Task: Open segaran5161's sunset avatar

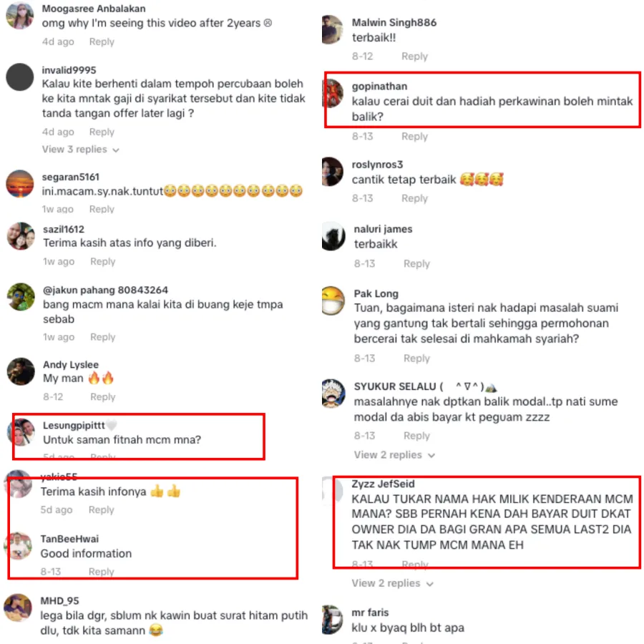Action: click(20, 184)
